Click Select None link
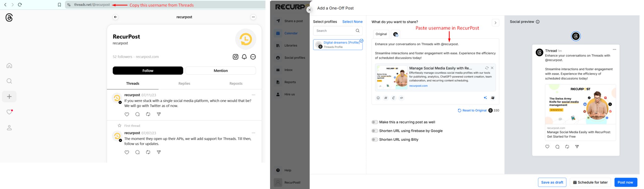This screenshot has height=189, width=644. point(353,22)
